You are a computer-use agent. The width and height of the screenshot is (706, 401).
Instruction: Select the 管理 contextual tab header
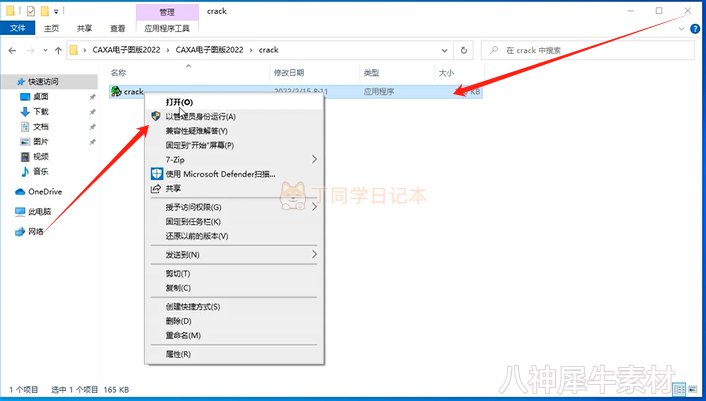167,12
